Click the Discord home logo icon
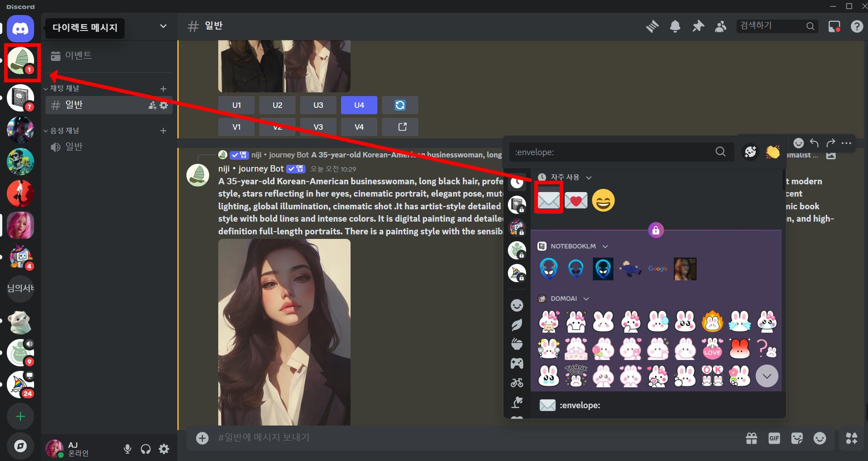The width and height of the screenshot is (868, 461). (x=20, y=29)
